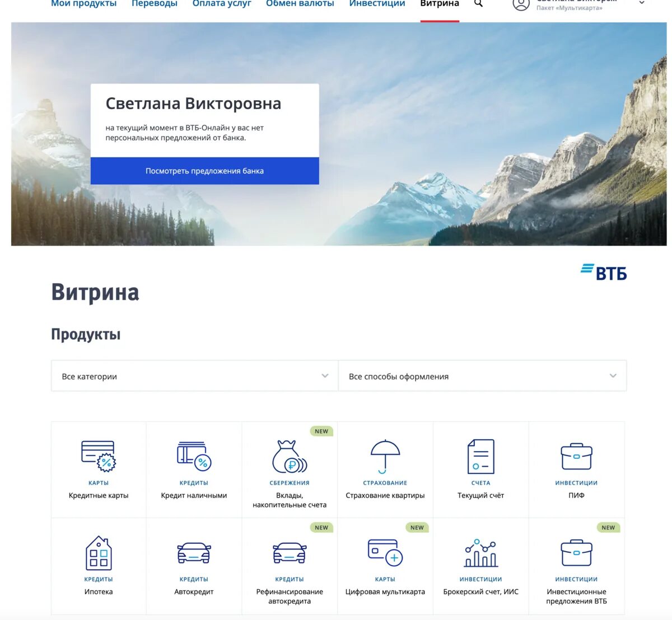
Task: Click the search magnifier icon
Action: tap(478, 3)
